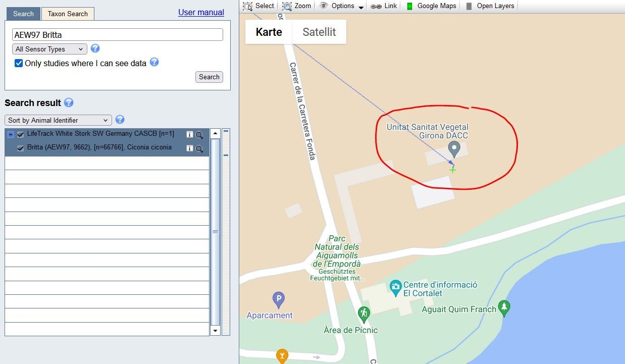Click help icon next to sensor types
This screenshot has height=364, width=625.
pyautogui.click(x=95, y=48)
